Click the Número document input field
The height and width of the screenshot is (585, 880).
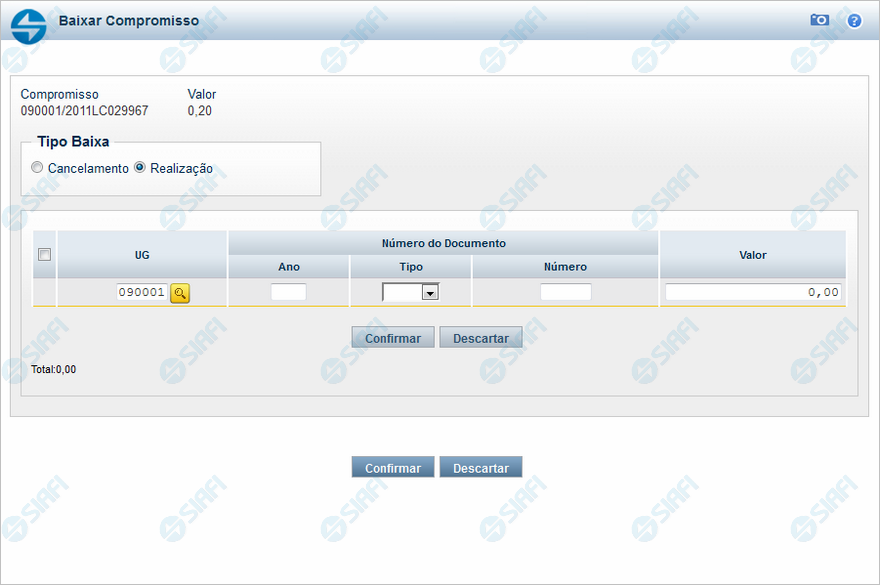565,293
